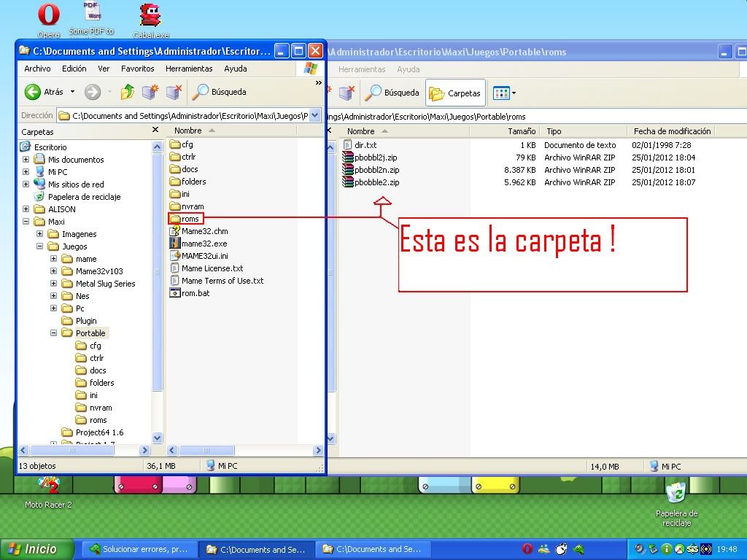
Task: Click the Move To folder icon in front window
Action: pos(150,92)
